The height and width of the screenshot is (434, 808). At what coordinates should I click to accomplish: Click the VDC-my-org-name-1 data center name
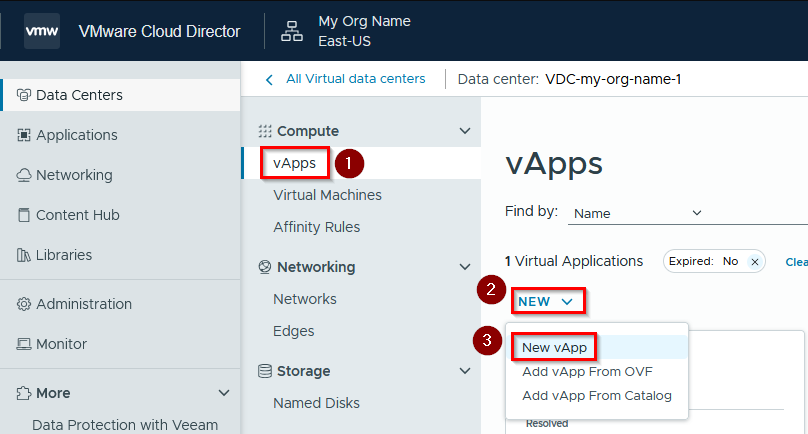click(613, 79)
